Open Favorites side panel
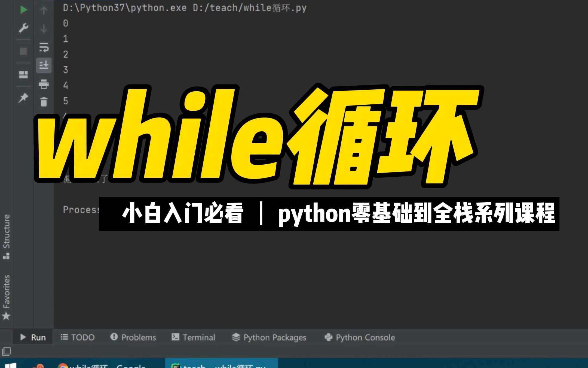Image resolution: width=588 pixels, height=368 pixels. click(6, 297)
